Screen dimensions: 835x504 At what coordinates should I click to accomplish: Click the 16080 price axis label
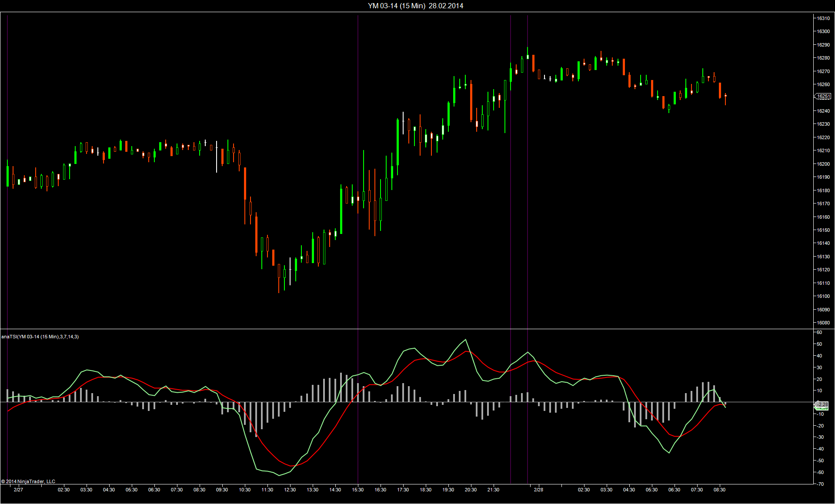coord(823,323)
